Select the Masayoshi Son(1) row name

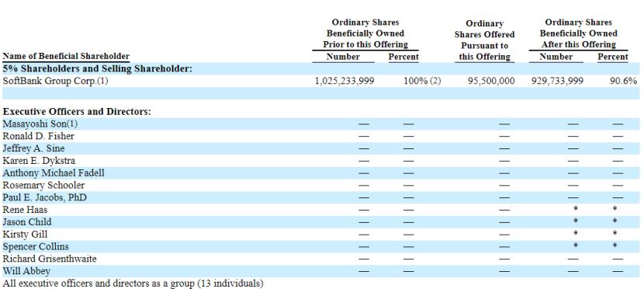click(x=40, y=124)
